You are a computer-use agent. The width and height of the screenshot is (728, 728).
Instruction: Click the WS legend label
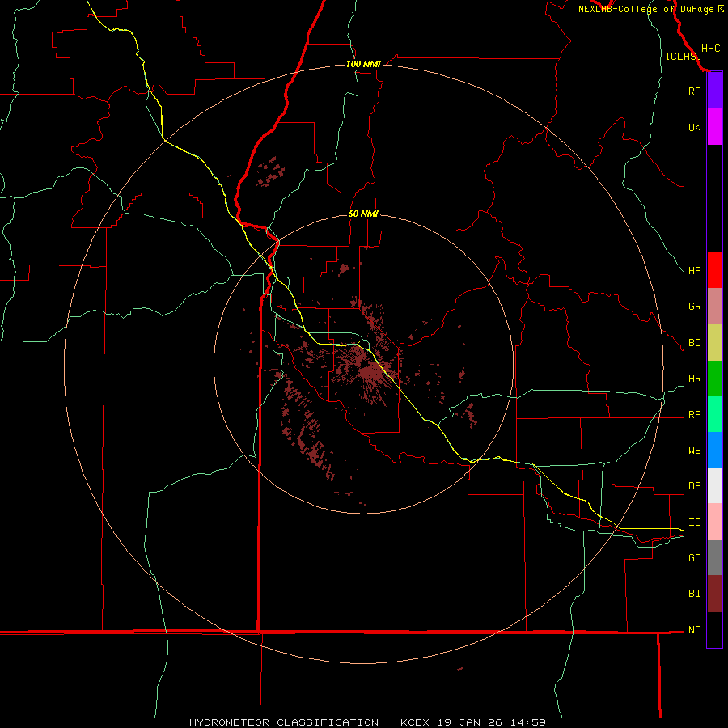click(694, 450)
